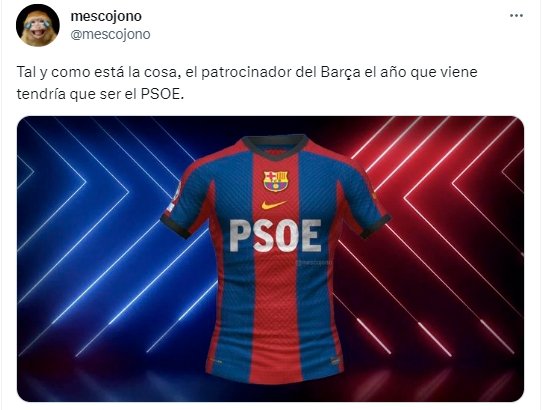555x410 pixels.
Task: Click the word Barça in the tweet text
Action: coord(341,72)
